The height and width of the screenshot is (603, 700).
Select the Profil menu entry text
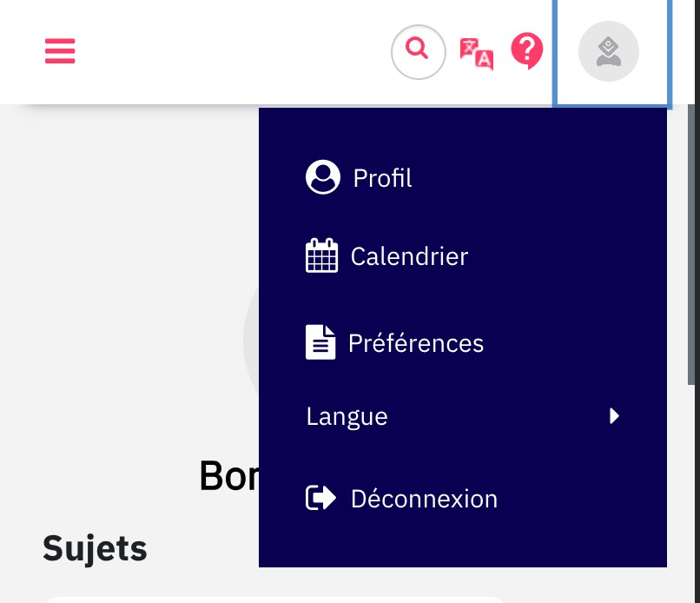tap(382, 178)
